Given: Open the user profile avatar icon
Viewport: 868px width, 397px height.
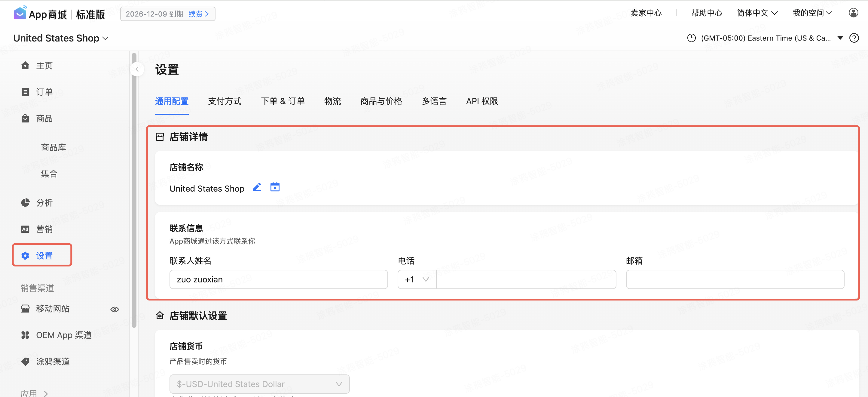Looking at the screenshot, I should pyautogui.click(x=853, y=13).
